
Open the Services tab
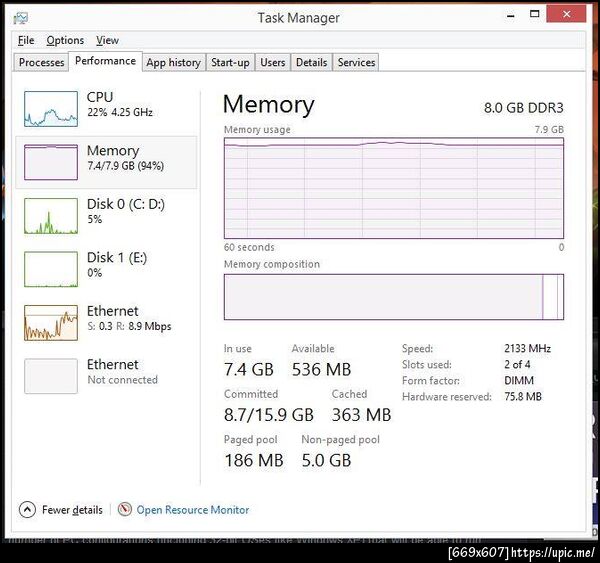[x=356, y=62]
